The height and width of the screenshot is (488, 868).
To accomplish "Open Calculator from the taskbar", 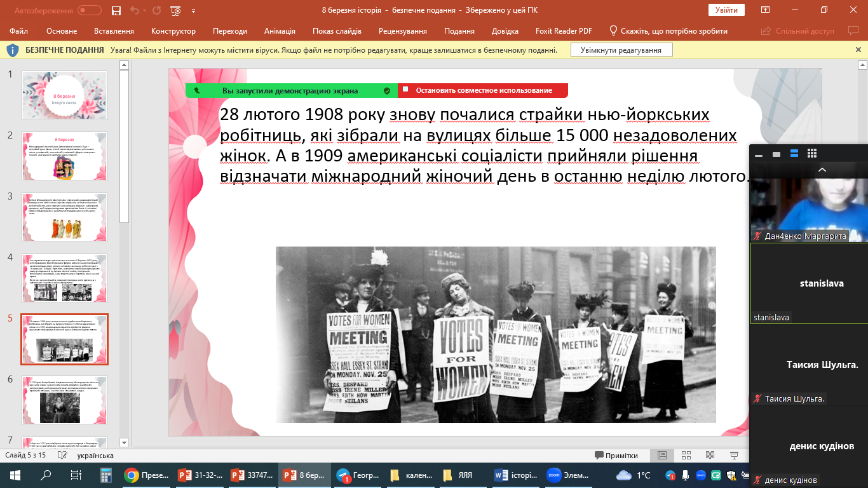I will (x=105, y=475).
